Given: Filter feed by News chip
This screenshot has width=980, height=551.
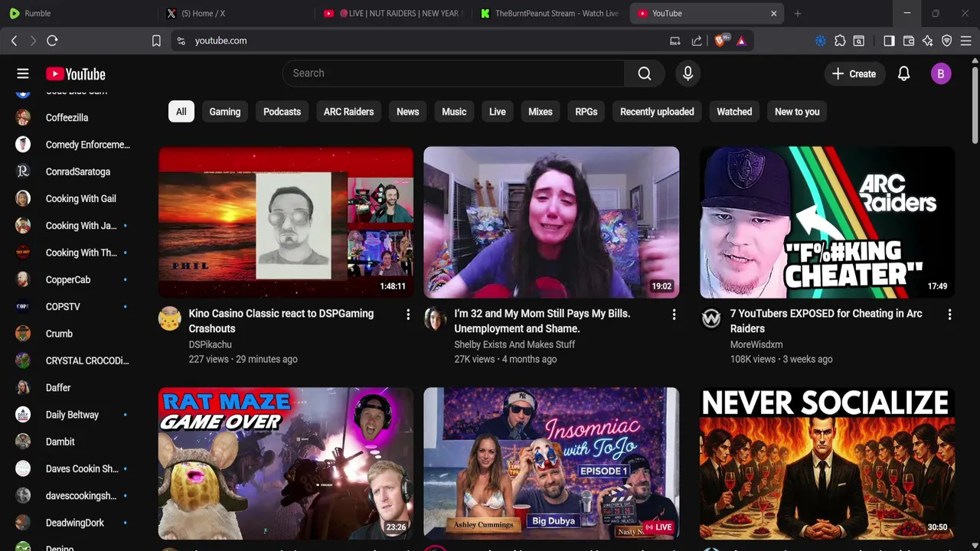Looking at the screenshot, I should coord(407,112).
